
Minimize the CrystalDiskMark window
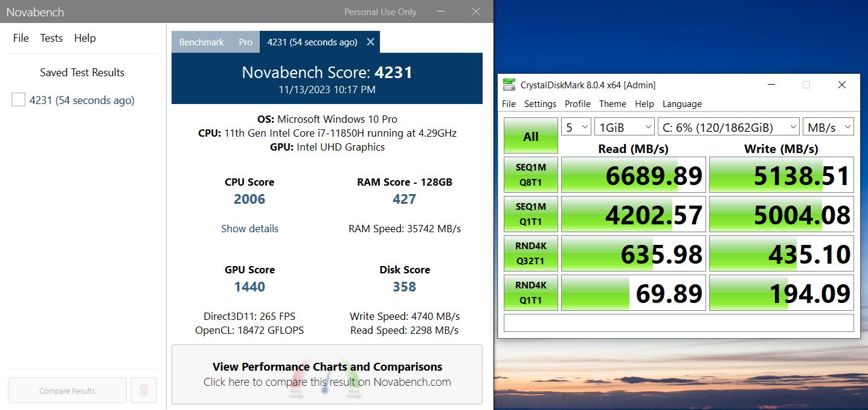click(x=771, y=85)
